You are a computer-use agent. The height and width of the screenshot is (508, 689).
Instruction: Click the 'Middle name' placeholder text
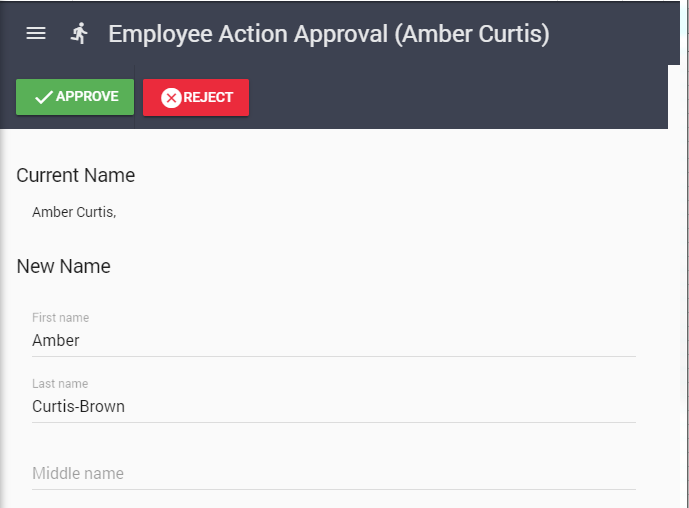tap(78, 473)
